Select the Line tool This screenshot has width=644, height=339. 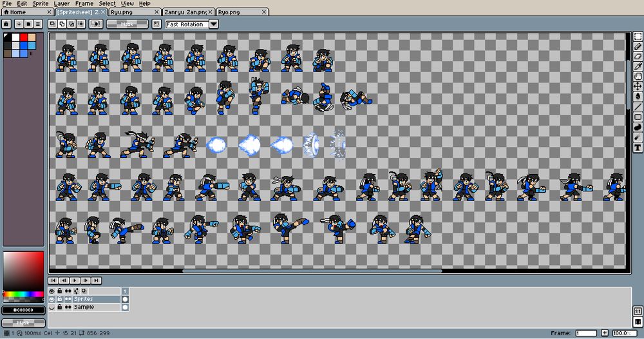[x=638, y=107]
